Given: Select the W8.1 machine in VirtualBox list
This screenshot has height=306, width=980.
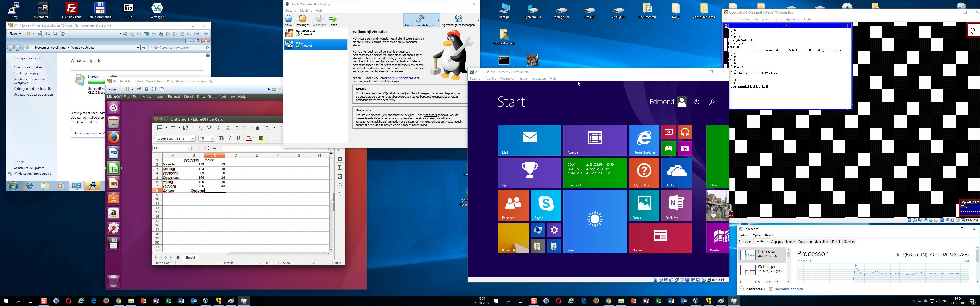Looking at the screenshot, I should coord(315,44).
